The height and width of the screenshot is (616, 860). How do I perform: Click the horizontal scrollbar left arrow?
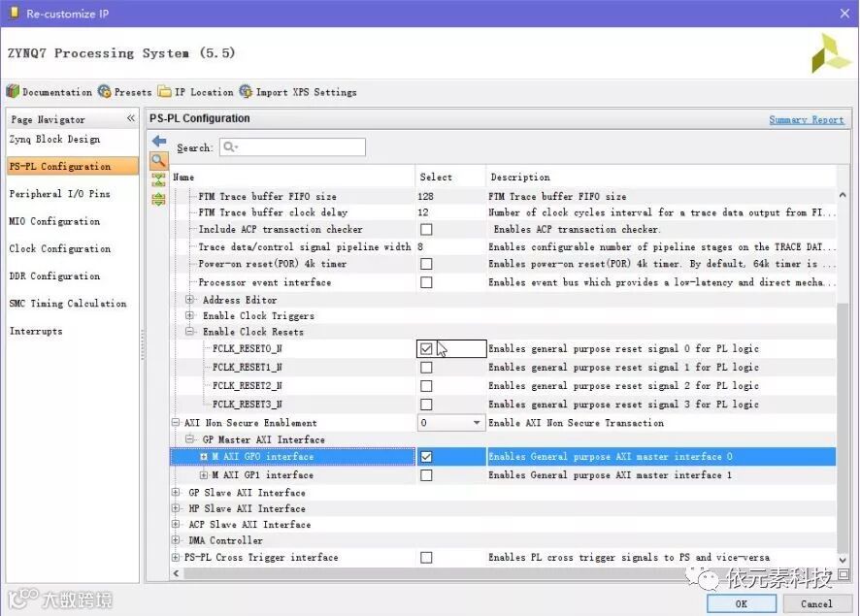click(176, 573)
